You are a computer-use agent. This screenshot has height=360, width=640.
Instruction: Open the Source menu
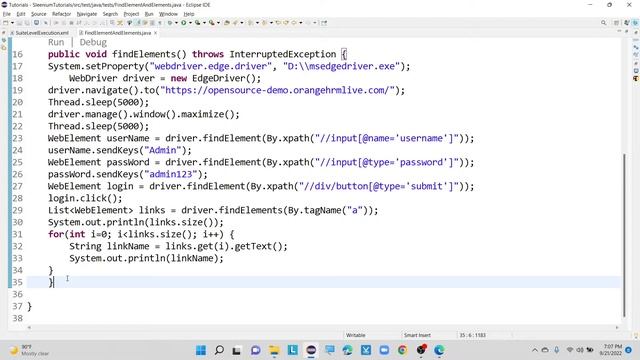pos(39,14)
